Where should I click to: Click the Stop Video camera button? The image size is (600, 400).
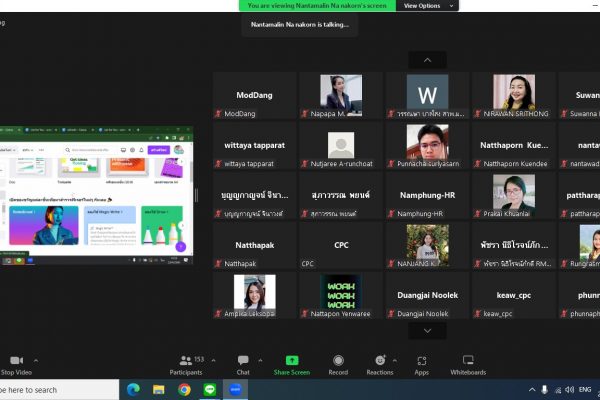[16, 365]
